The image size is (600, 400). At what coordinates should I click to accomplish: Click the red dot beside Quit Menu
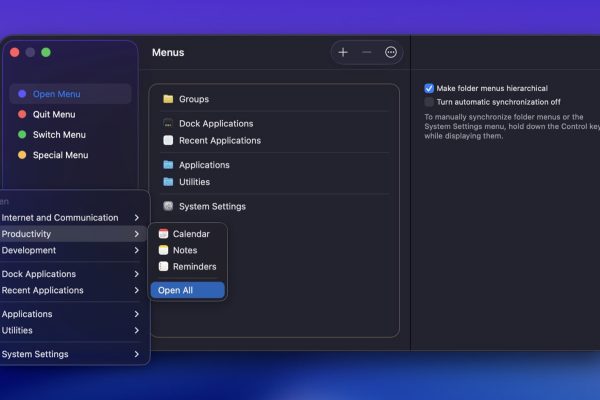click(x=22, y=114)
